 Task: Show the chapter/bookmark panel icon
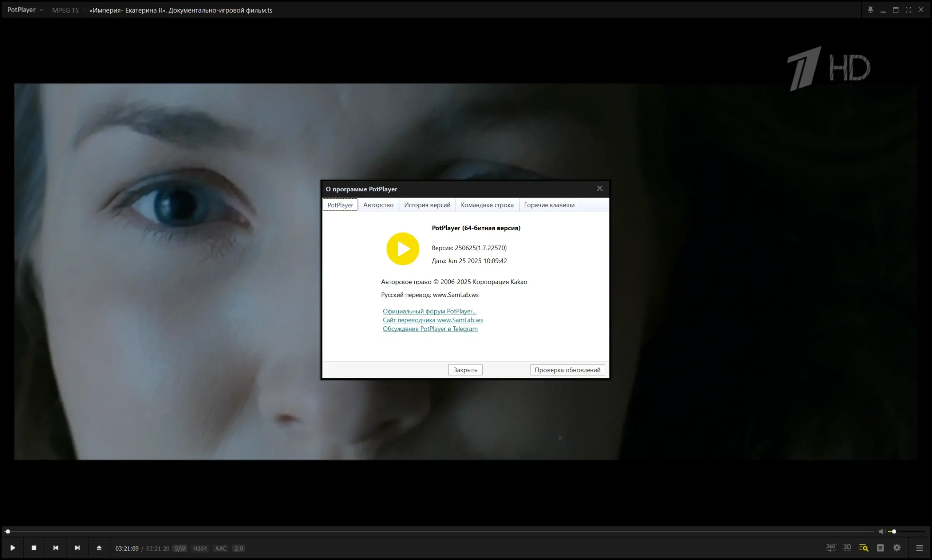click(x=880, y=548)
